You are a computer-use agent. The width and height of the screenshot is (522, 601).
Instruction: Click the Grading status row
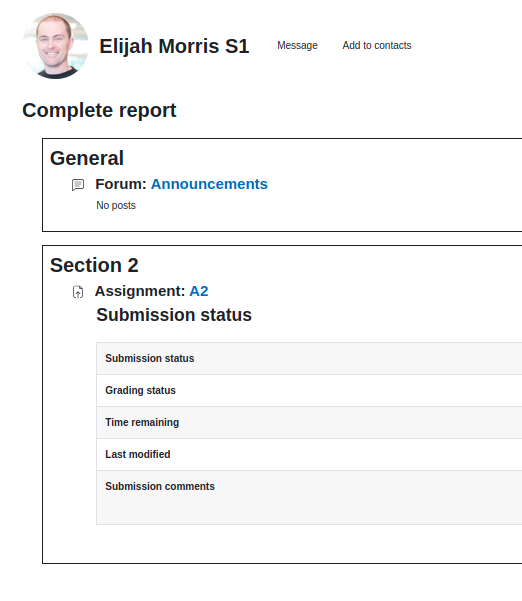pos(309,391)
